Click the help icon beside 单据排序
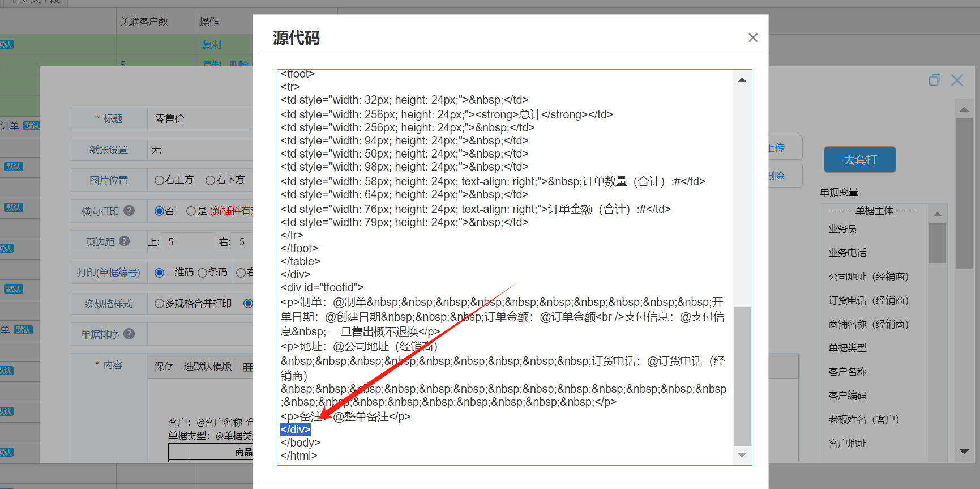This screenshot has width=980, height=489. 129,334
